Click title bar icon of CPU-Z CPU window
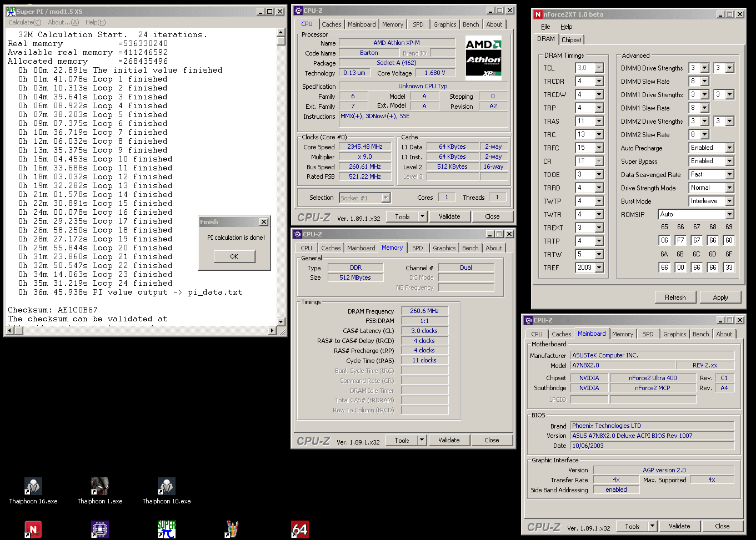The image size is (756, 540). point(298,11)
